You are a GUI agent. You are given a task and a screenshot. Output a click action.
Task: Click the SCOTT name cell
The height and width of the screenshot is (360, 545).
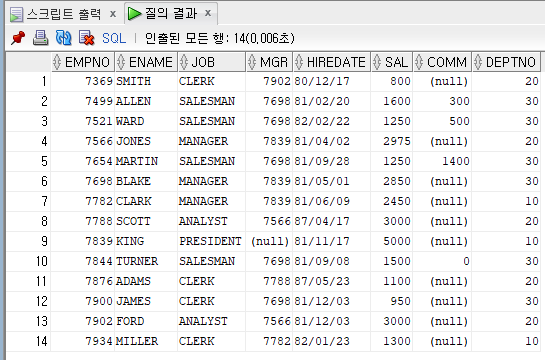(146, 221)
